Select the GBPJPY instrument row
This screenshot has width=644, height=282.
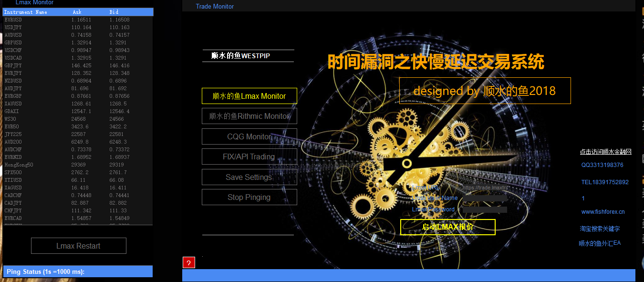[78, 65]
